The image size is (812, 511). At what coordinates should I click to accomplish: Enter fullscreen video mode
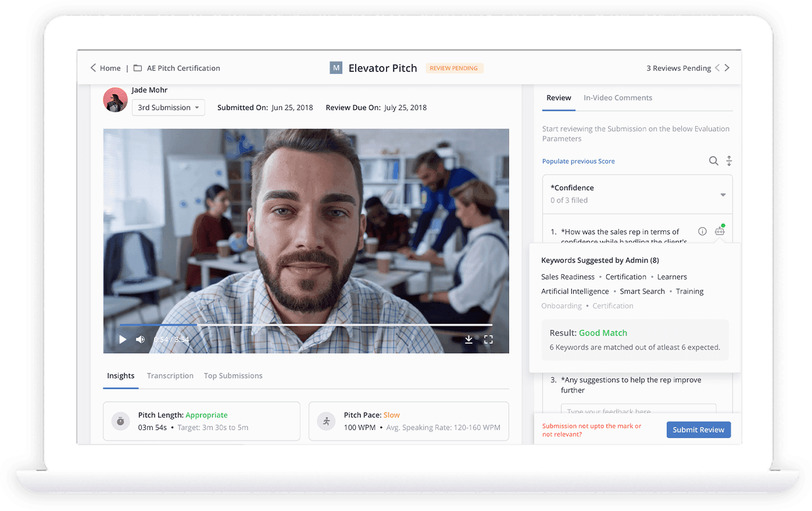tap(488, 340)
